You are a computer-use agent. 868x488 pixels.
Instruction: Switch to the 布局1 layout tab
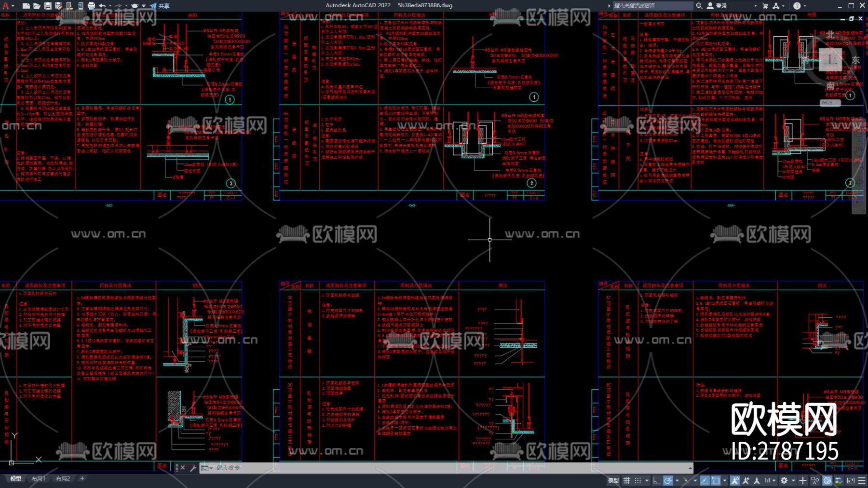click(x=38, y=478)
